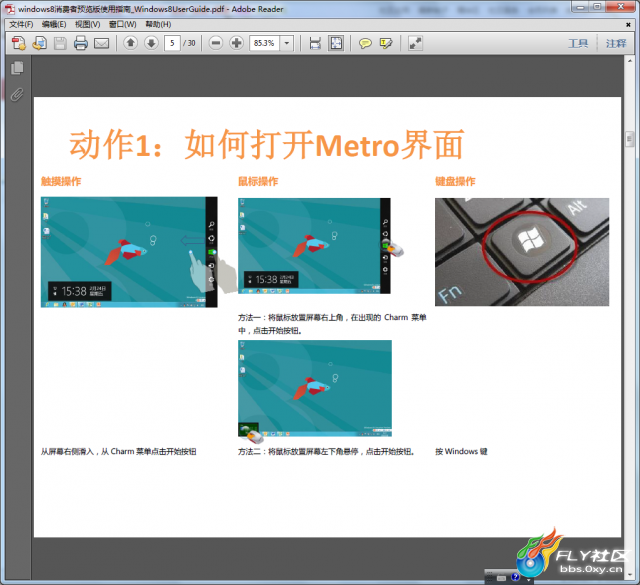
Task: Click the Create PDF online icon
Action: pyautogui.click(x=18, y=43)
